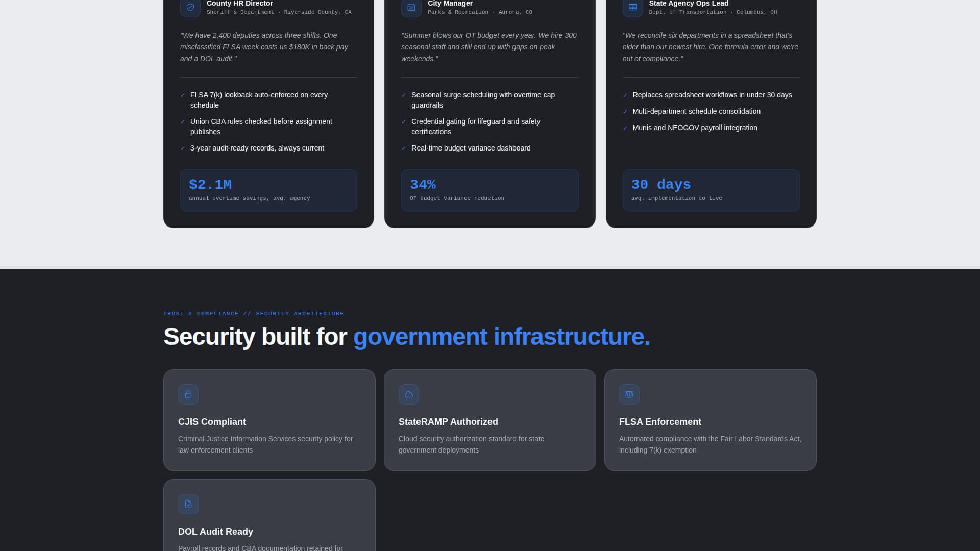Click the quote starting 'We reconcile six departments'

710,47
